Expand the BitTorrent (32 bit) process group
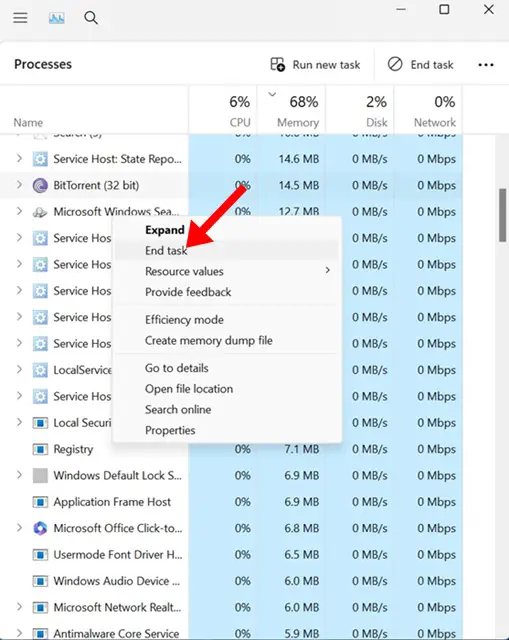The height and width of the screenshot is (640, 509). 19,185
